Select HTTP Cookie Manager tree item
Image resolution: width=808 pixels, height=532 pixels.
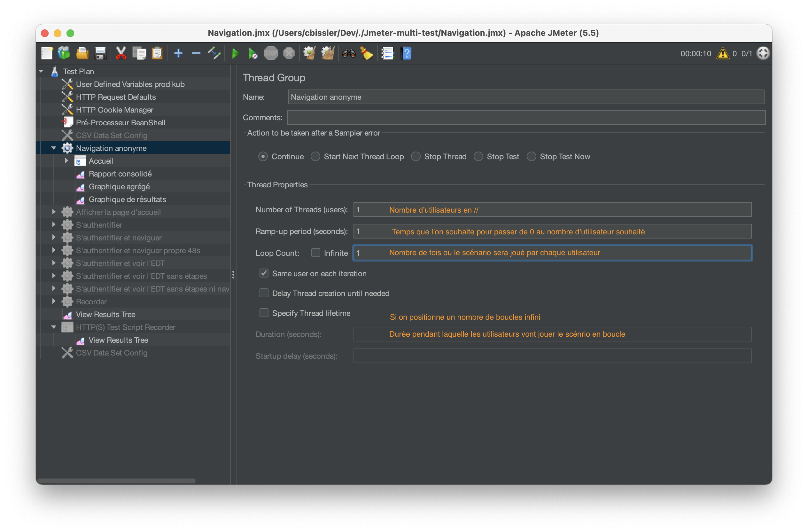114,110
